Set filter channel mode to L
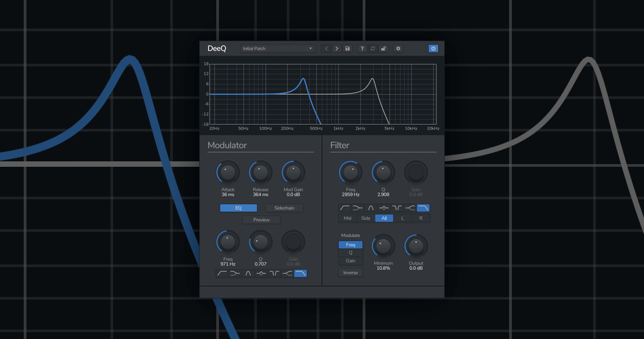The image size is (644, 339). tap(403, 218)
